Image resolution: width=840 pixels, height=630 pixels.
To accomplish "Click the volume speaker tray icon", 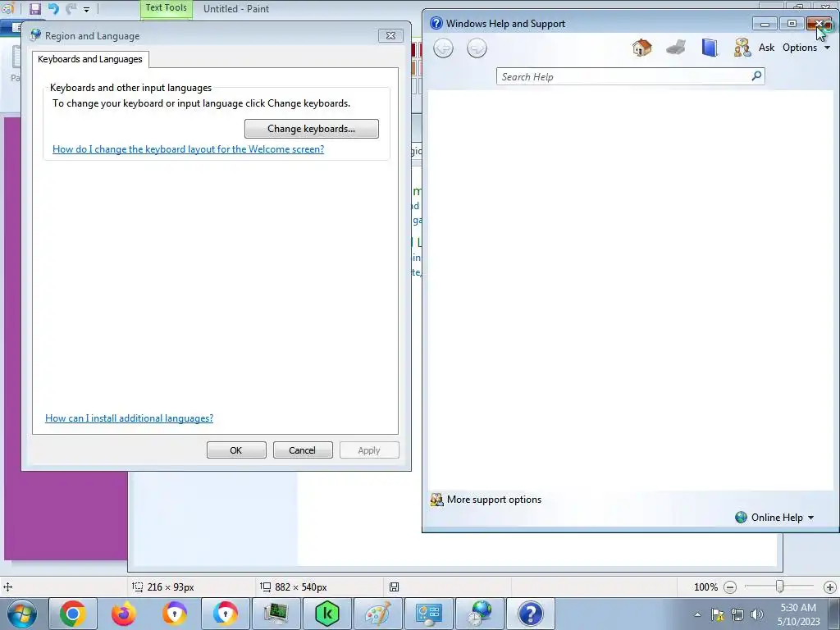I will [756, 614].
